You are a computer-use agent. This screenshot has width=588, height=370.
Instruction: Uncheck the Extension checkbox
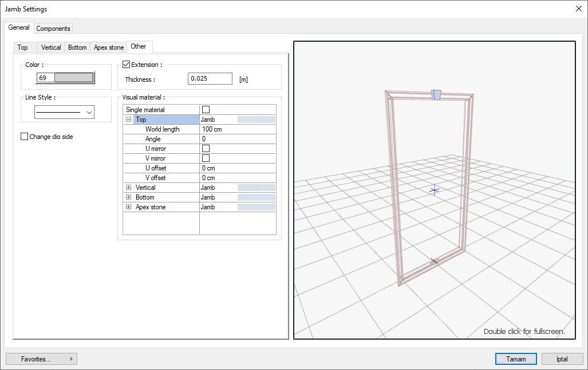point(127,65)
